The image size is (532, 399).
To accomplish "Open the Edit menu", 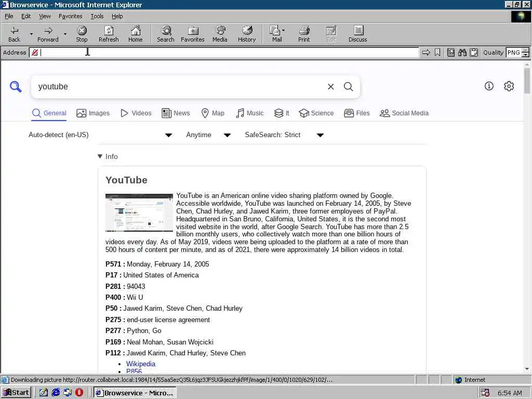I will point(26,16).
